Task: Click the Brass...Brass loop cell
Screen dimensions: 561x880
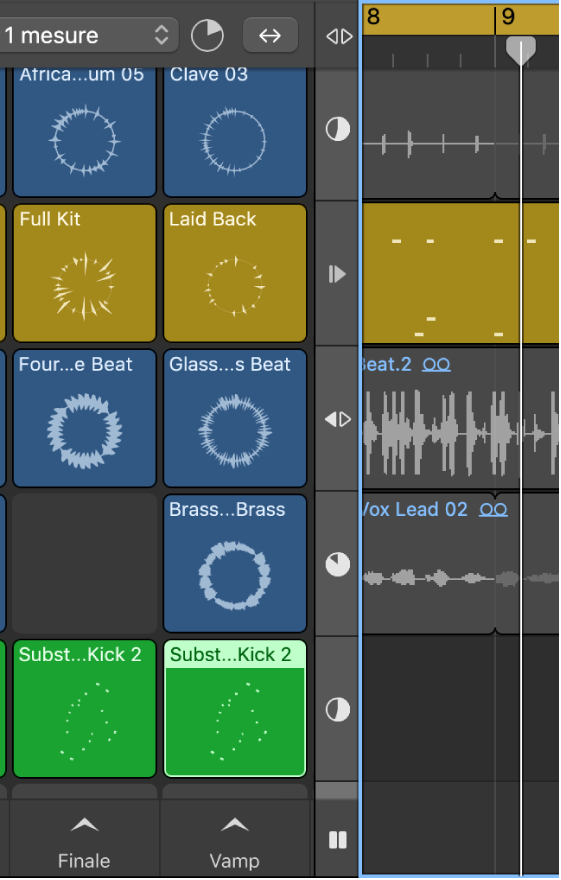Action: [235, 563]
